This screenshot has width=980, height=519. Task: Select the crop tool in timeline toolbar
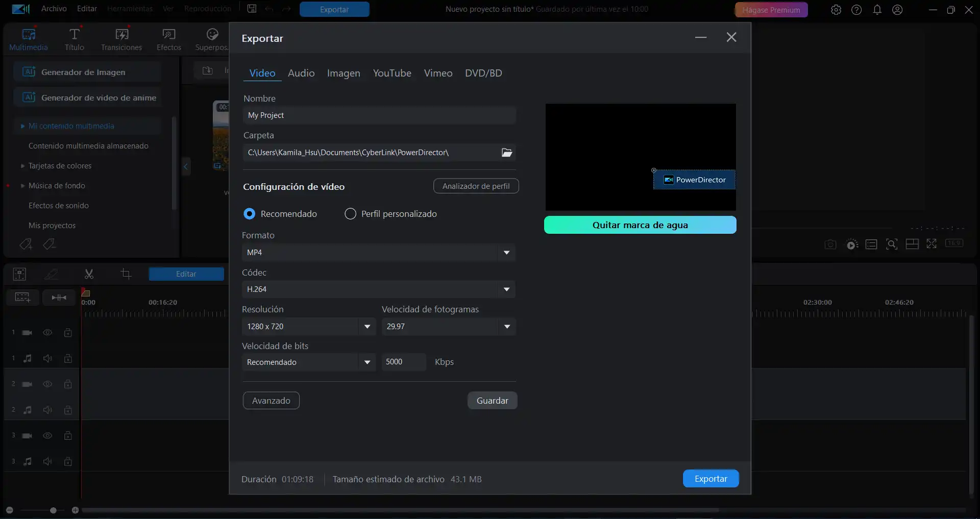pos(126,274)
